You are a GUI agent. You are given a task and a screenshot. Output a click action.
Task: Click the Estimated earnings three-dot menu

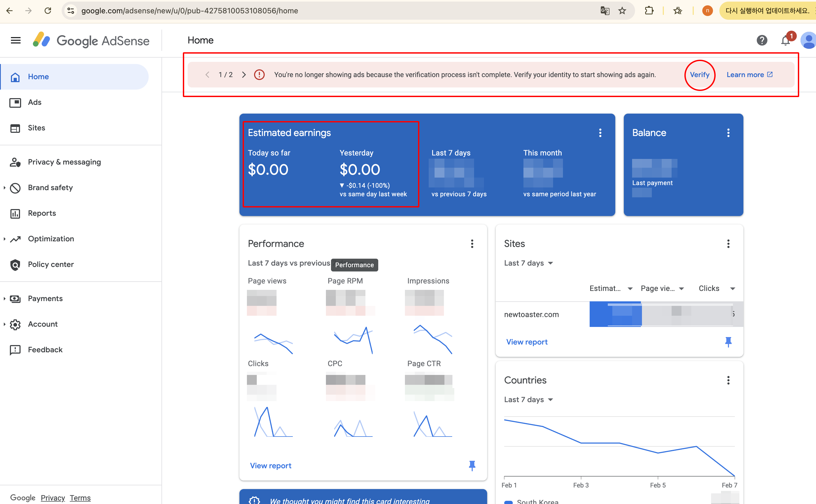point(600,133)
